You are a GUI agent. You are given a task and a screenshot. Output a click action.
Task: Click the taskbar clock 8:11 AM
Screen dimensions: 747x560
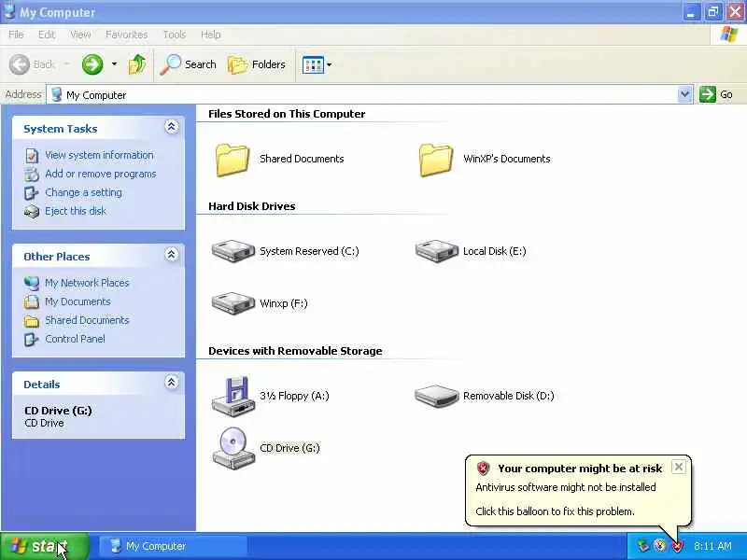click(x=712, y=546)
